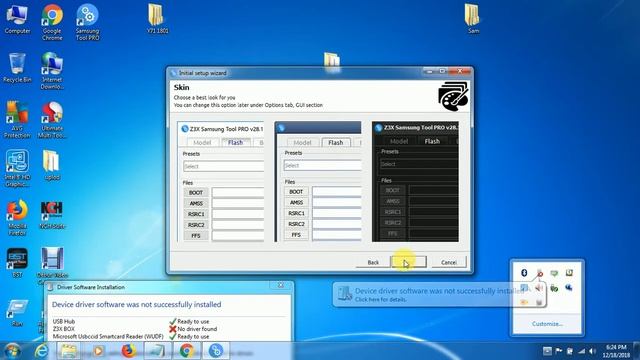This screenshot has height=360, width=640.
Task: Select AVG Protection desktop shortcut
Action: point(17,120)
